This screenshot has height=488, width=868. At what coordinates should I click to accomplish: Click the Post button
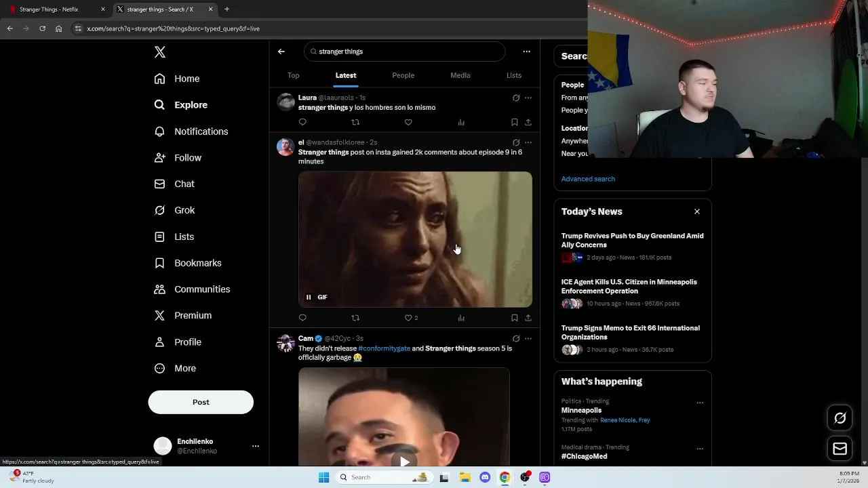tap(201, 402)
